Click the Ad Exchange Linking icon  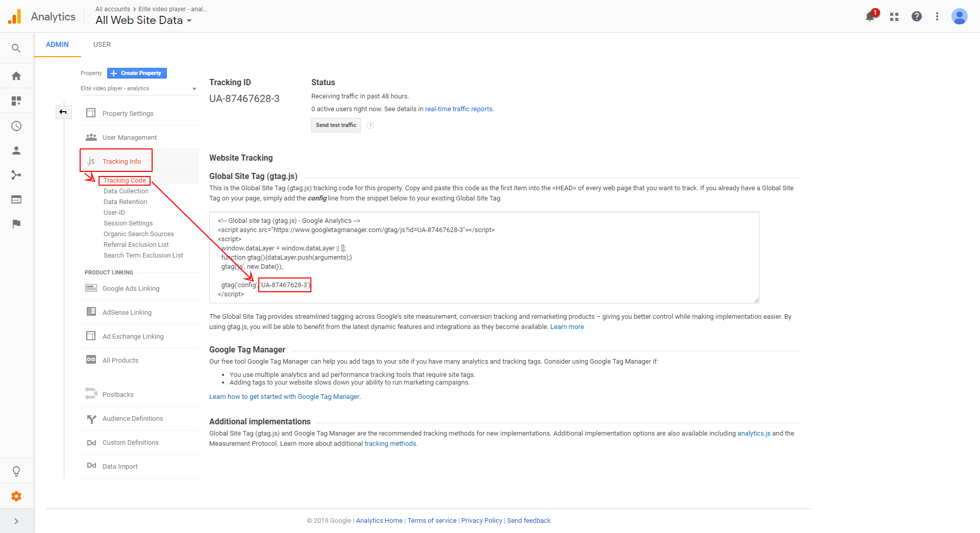[x=91, y=336]
